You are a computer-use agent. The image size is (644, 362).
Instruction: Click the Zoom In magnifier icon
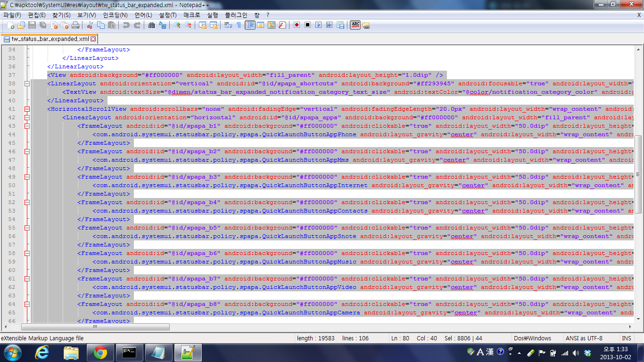click(x=177, y=25)
